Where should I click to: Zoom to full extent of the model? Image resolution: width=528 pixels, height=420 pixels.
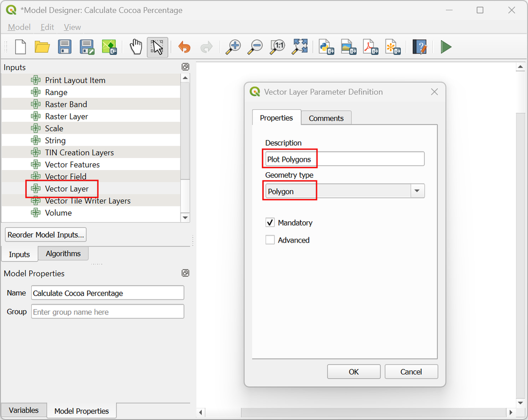[300, 47]
